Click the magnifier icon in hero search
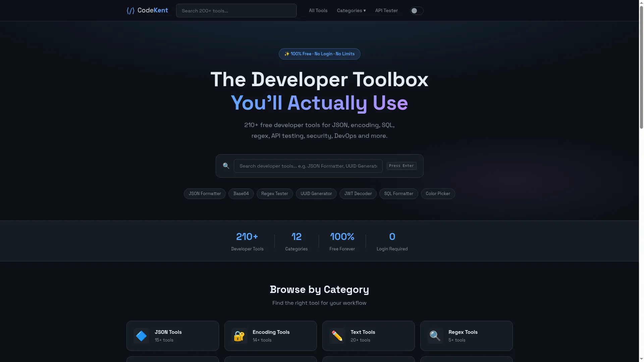 (x=226, y=166)
